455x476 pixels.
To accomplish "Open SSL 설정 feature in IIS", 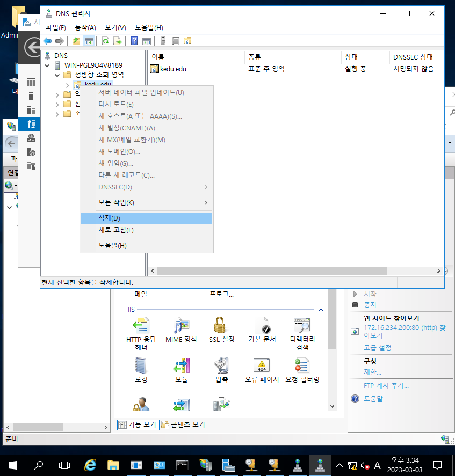I will pos(221,329).
